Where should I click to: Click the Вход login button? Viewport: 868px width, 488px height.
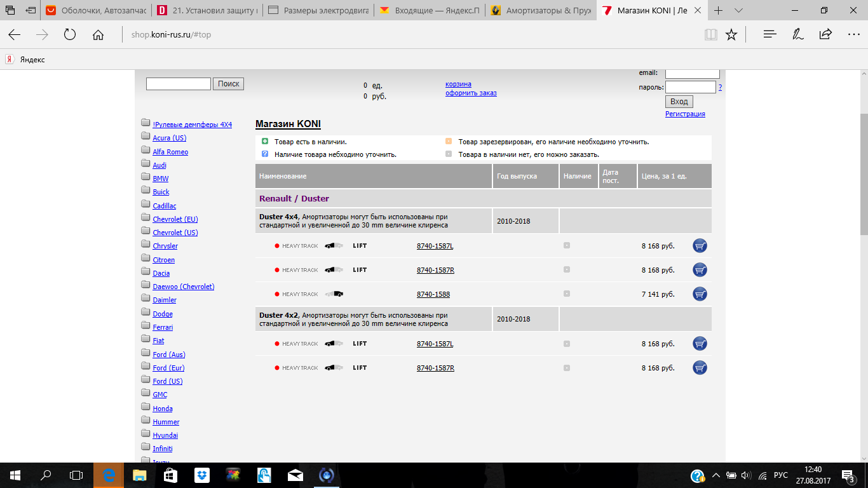pyautogui.click(x=679, y=102)
